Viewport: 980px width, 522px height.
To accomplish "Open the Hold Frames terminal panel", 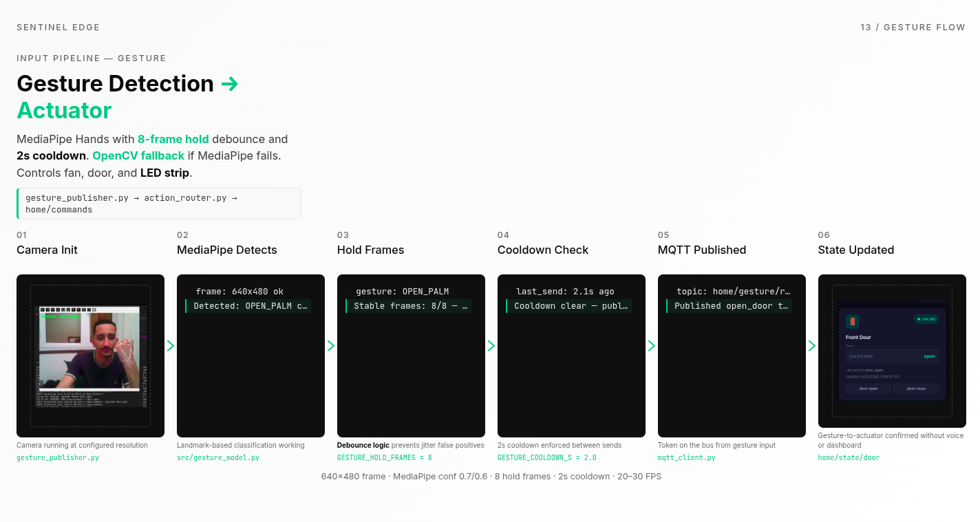I will click(411, 356).
